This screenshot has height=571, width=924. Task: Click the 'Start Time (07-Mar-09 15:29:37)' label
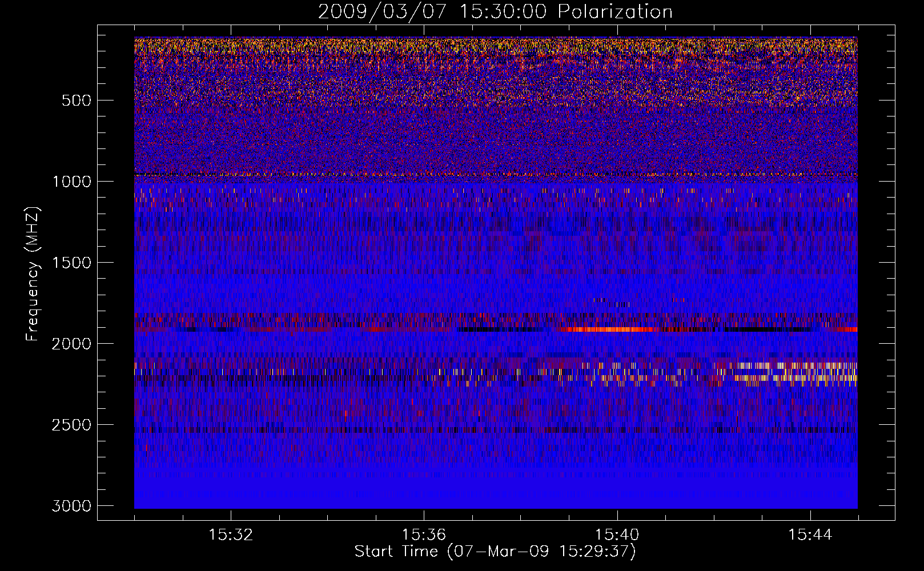pos(495,552)
